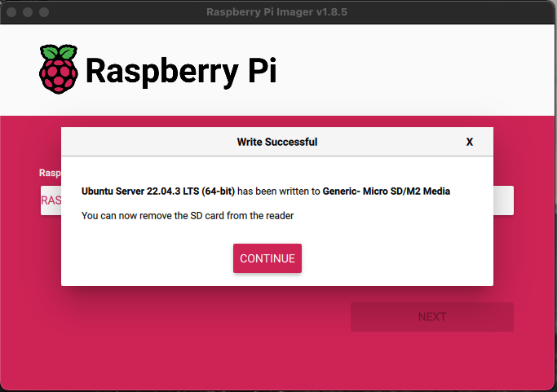Viewport: 557px width, 392px height.
Task: Click 'Generic- Micro SD/M2 Media' text
Action: point(386,191)
